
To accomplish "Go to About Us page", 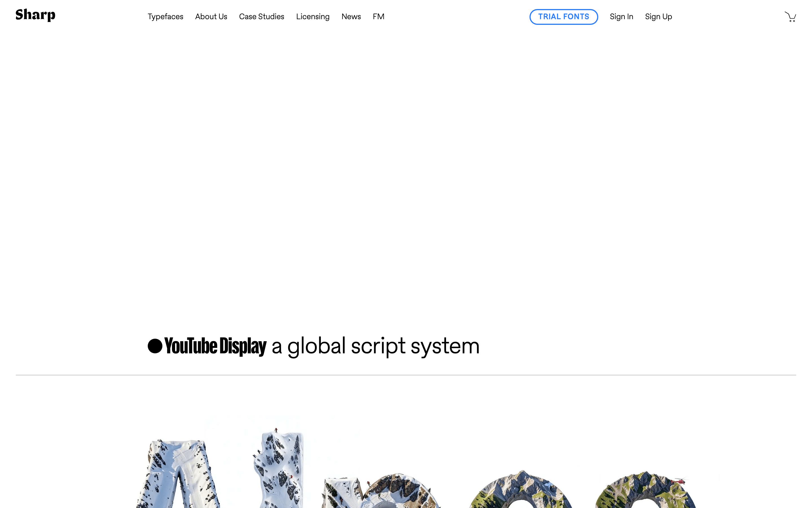I will [211, 17].
